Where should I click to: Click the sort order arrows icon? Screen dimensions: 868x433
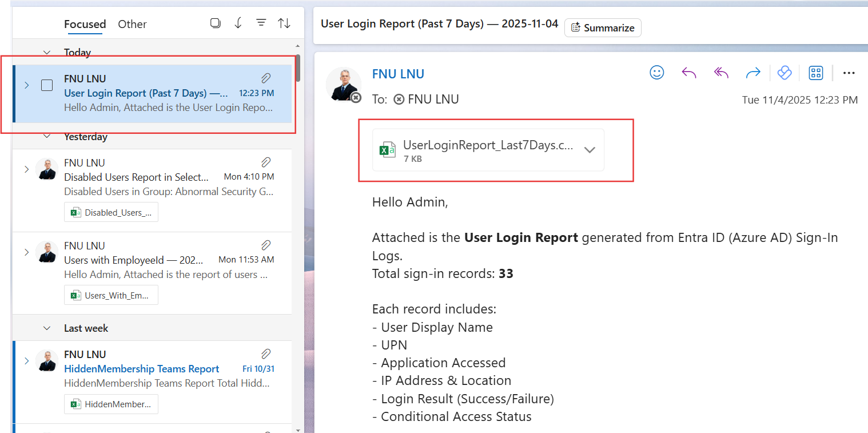[284, 23]
